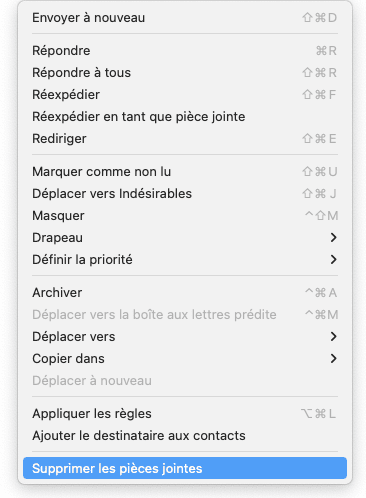Open the Définir la priorité submenu chevron

[333, 260]
